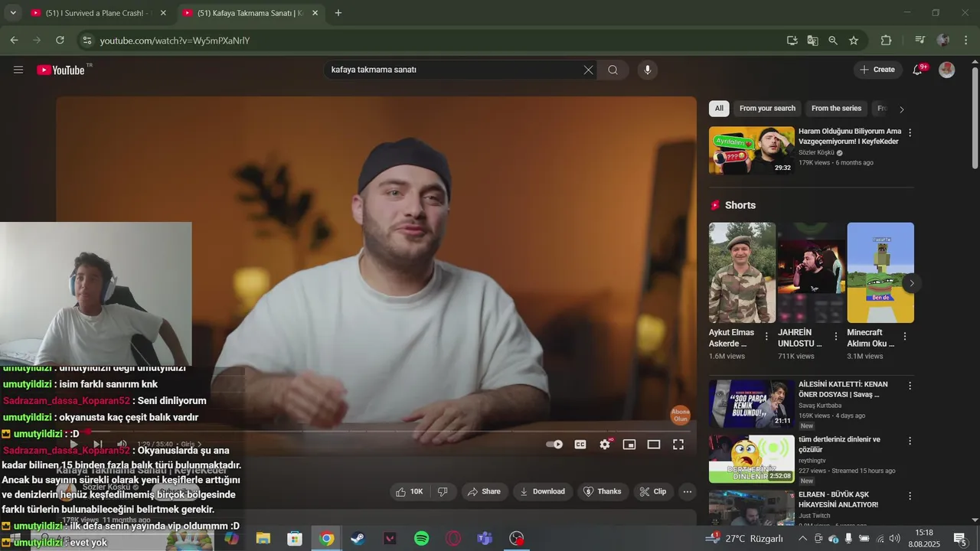Open Spotify from the taskbar

421,539
